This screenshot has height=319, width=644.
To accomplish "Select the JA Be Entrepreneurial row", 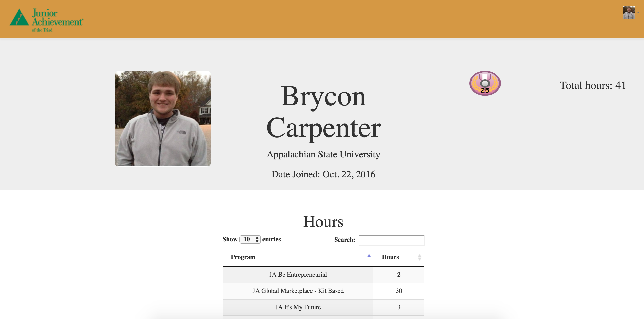I will 298,275.
